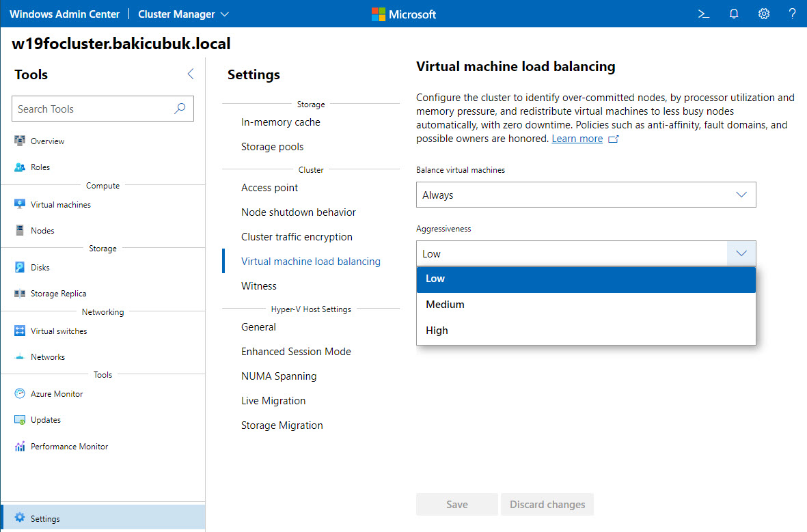Click the w19focluster.bakicubuk.local cluster name
This screenshot has height=532, width=807.
(x=121, y=43)
